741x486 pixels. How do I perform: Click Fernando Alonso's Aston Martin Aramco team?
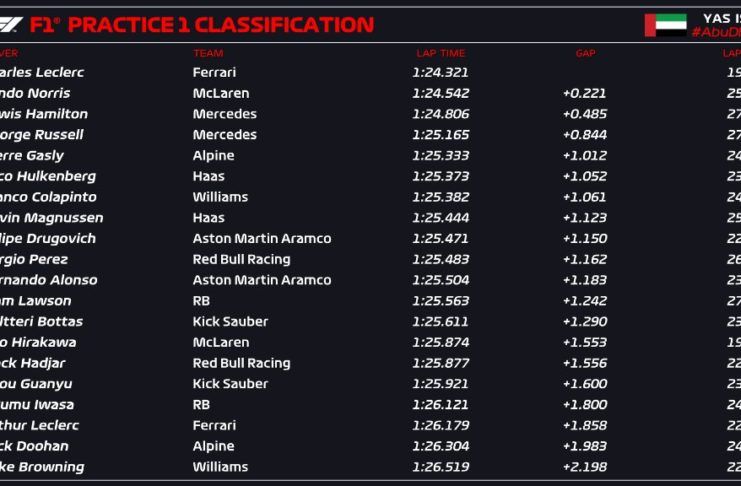261,280
